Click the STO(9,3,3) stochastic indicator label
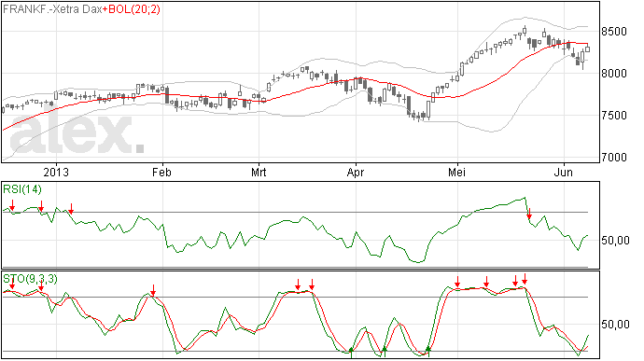Screen dimensions: 644x361 pyautogui.click(x=30, y=279)
